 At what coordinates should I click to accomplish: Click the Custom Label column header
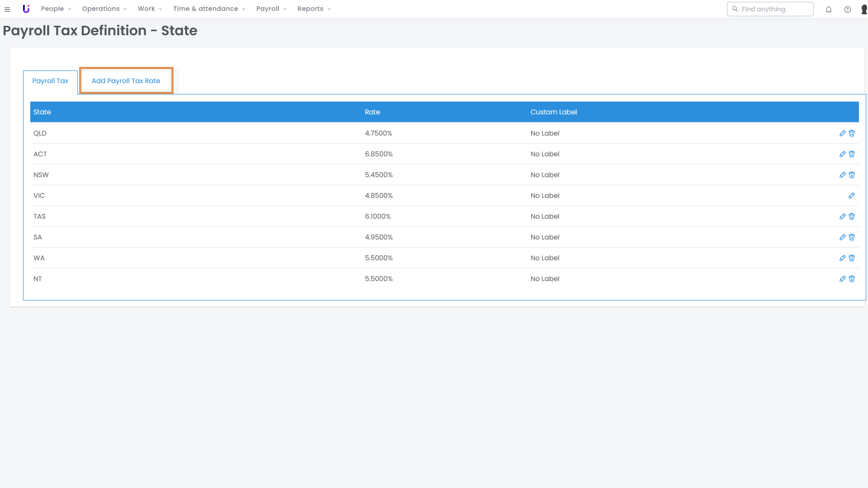tap(554, 112)
